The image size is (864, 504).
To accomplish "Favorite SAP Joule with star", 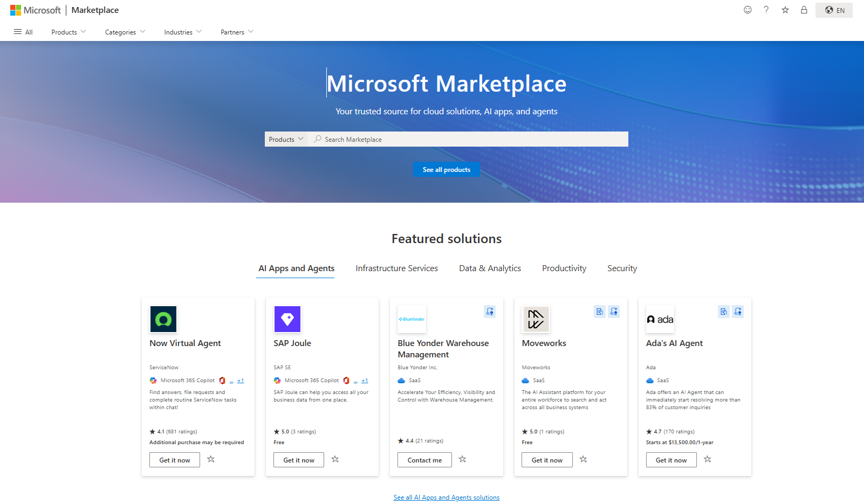I will click(335, 459).
